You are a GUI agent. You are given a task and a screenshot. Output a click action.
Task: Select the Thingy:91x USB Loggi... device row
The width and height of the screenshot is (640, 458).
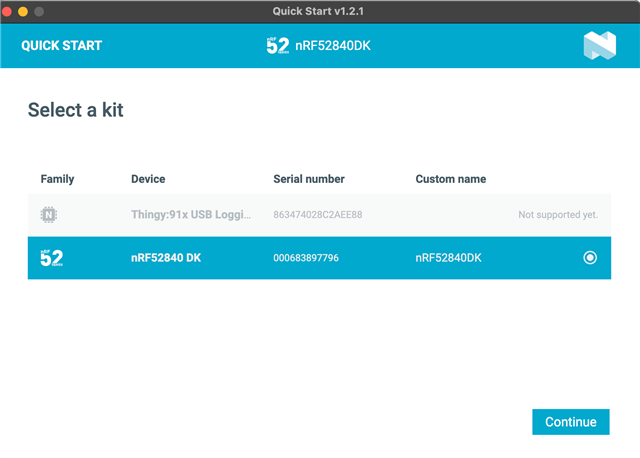pyautogui.click(x=319, y=215)
